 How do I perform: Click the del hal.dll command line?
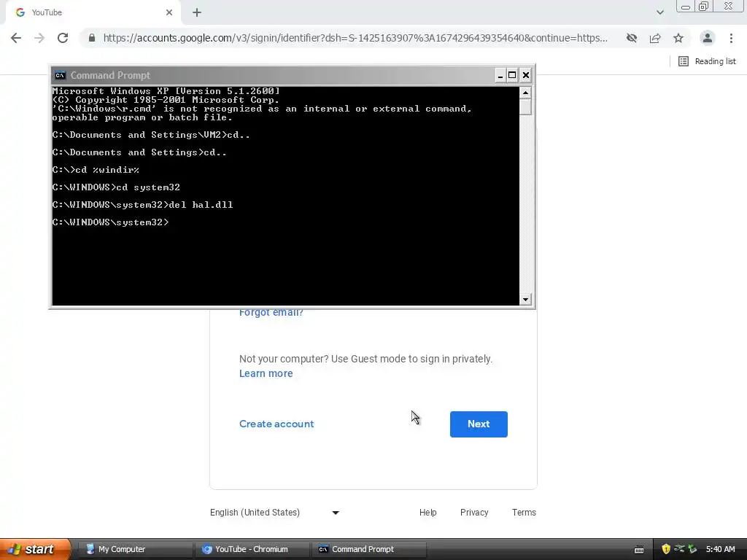(142, 205)
